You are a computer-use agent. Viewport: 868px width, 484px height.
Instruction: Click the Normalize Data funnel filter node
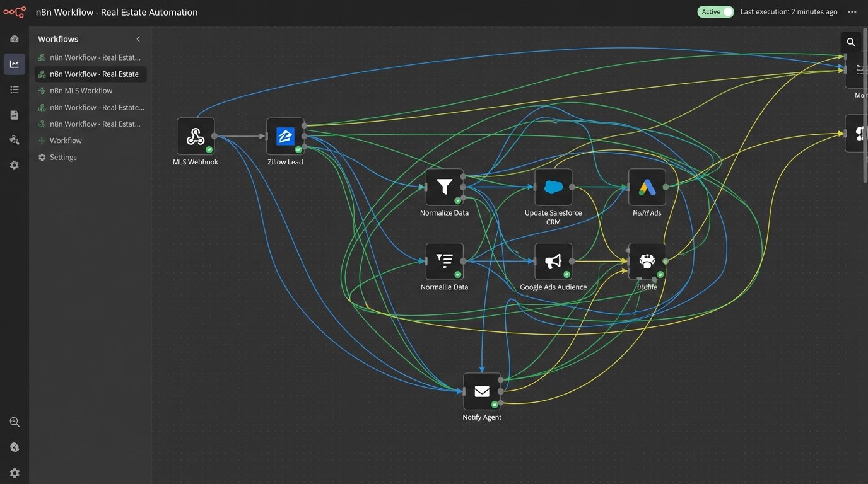pyautogui.click(x=444, y=187)
